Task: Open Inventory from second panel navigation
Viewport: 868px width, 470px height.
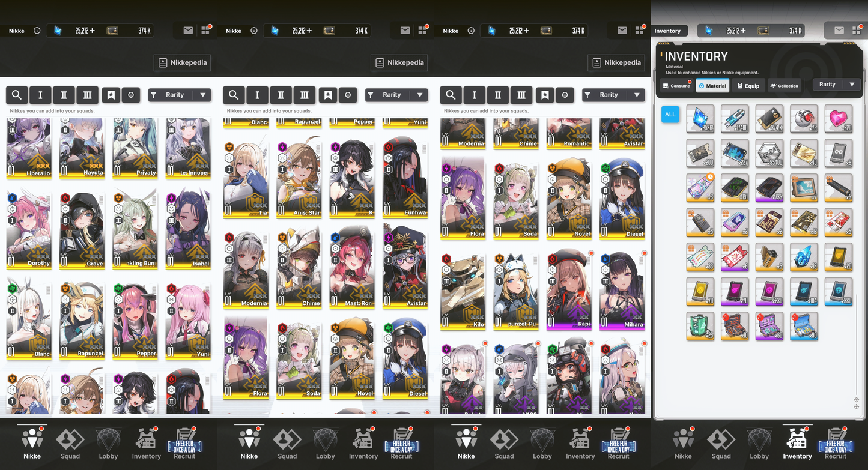Action: click(363, 444)
